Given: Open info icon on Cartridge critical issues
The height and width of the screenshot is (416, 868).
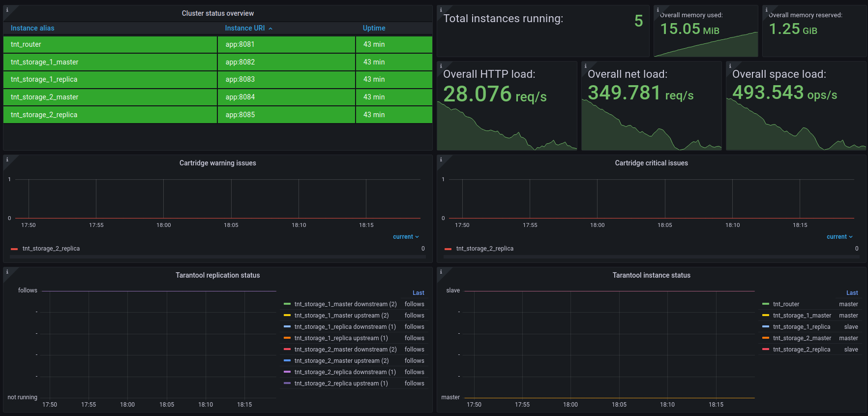Looking at the screenshot, I should (441, 160).
